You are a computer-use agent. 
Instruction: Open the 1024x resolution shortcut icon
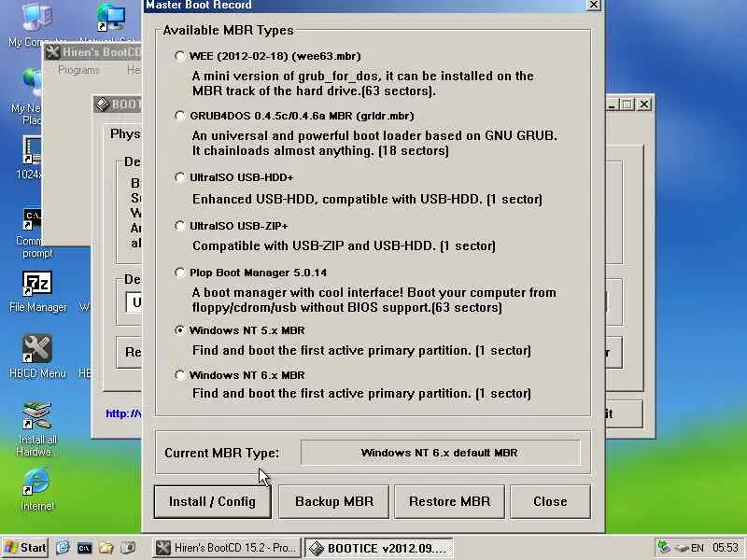(30, 157)
